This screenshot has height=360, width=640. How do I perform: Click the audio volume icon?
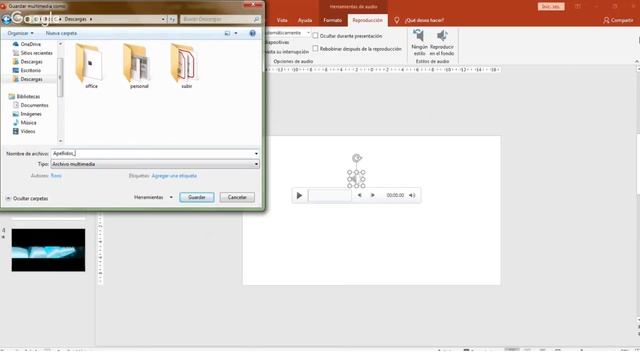(412, 196)
